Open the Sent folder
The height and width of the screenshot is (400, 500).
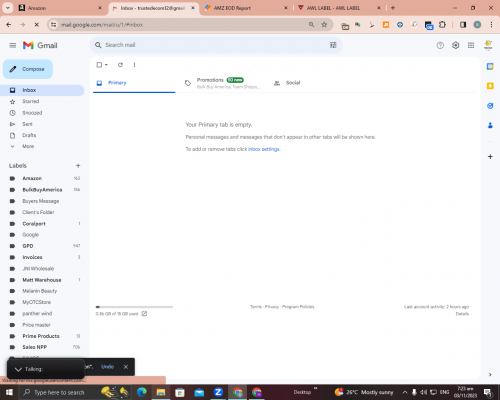tap(42, 124)
